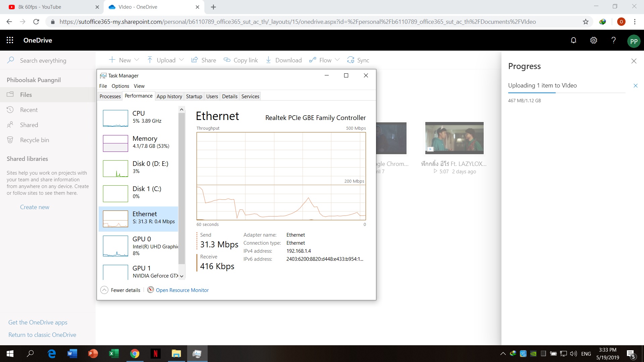This screenshot has width=644, height=362.
Task: Expand the Upload dropdown in OneDrive
Action: coord(181,60)
